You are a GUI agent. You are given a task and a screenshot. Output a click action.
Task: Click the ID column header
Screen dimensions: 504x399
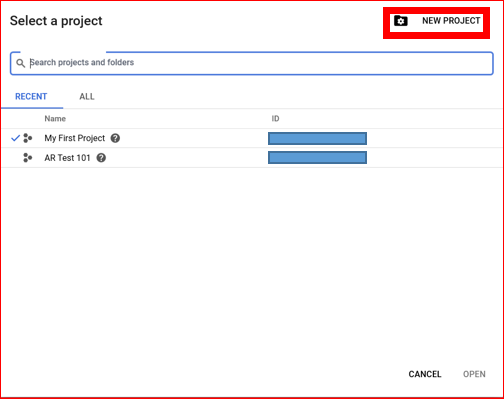pyautogui.click(x=275, y=119)
